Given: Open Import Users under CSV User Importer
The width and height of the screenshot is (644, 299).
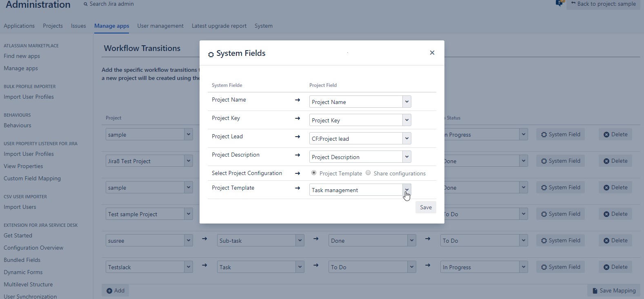Looking at the screenshot, I should tap(20, 207).
